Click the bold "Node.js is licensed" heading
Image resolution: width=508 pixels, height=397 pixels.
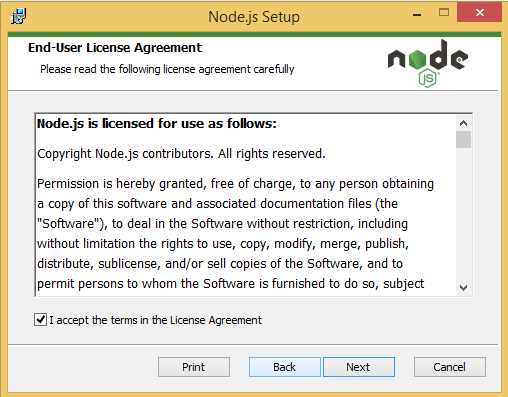(x=157, y=124)
